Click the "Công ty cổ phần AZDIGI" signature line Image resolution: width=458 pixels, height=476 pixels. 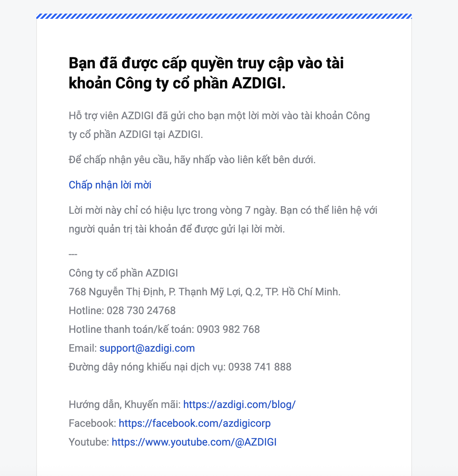point(123,273)
